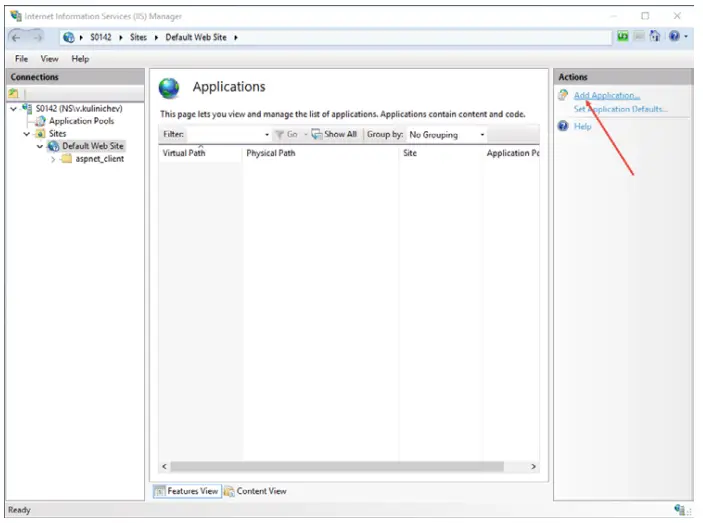The image size is (703, 523).
Task: Click Default Web Site in breadcrumb path
Action: 195,38
